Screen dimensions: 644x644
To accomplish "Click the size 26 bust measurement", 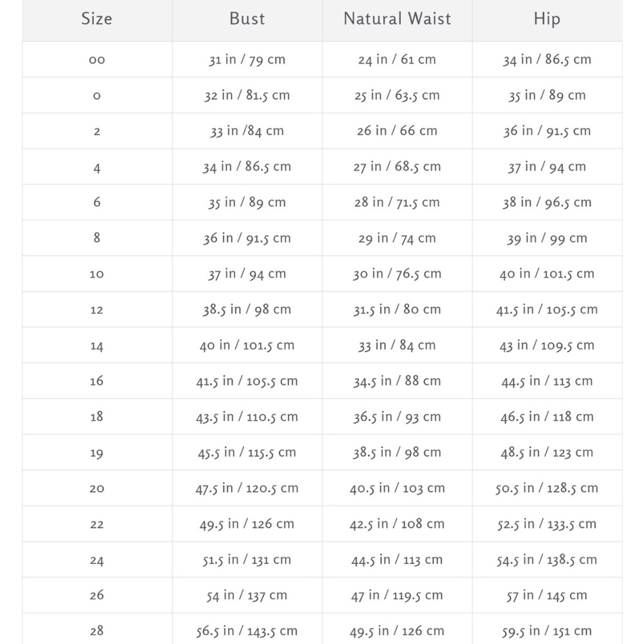I will (x=247, y=596).
